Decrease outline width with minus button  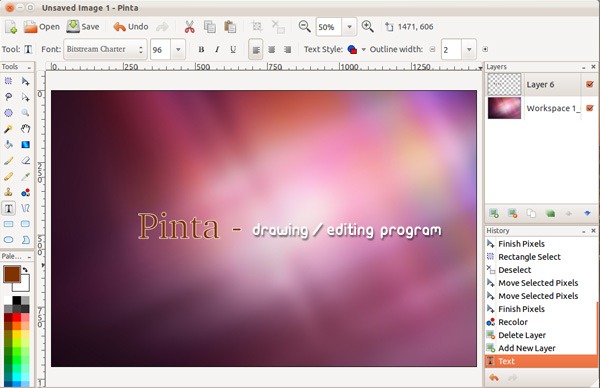pyautogui.click(x=432, y=49)
